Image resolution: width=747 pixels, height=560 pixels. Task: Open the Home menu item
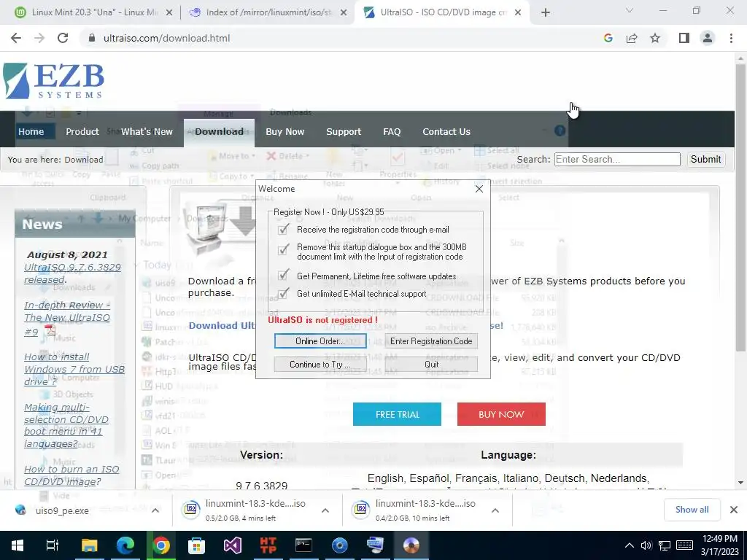tap(31, 132)
